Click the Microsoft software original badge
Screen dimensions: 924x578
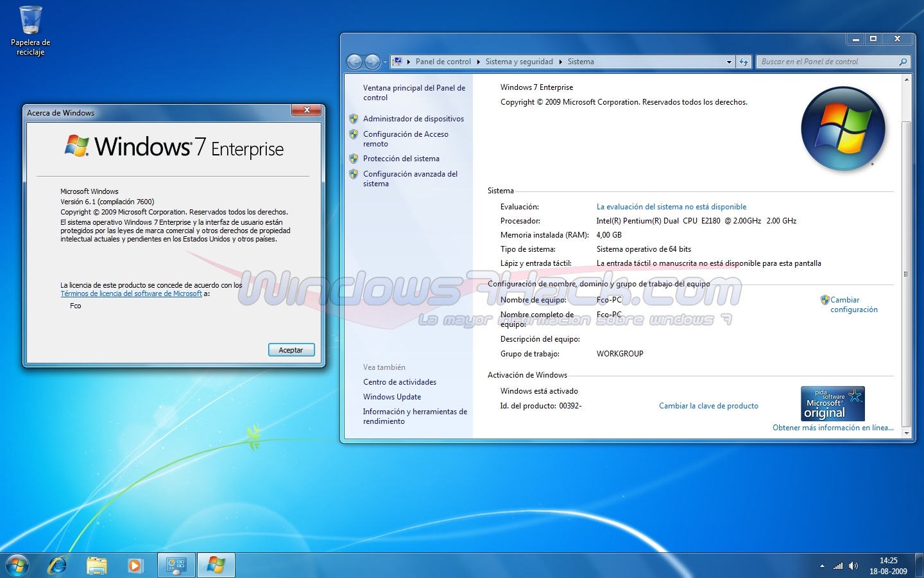click(833, 403)
